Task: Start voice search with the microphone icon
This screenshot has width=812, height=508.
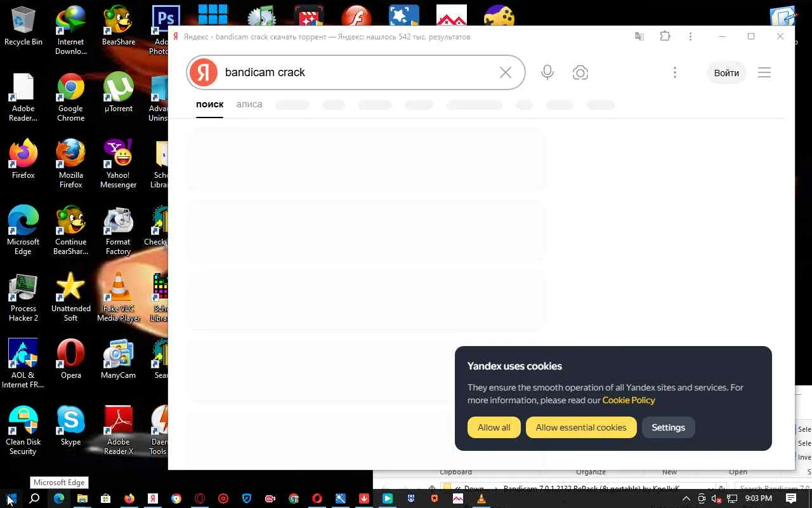Action: pyautogui.click(x=547, y=72)
